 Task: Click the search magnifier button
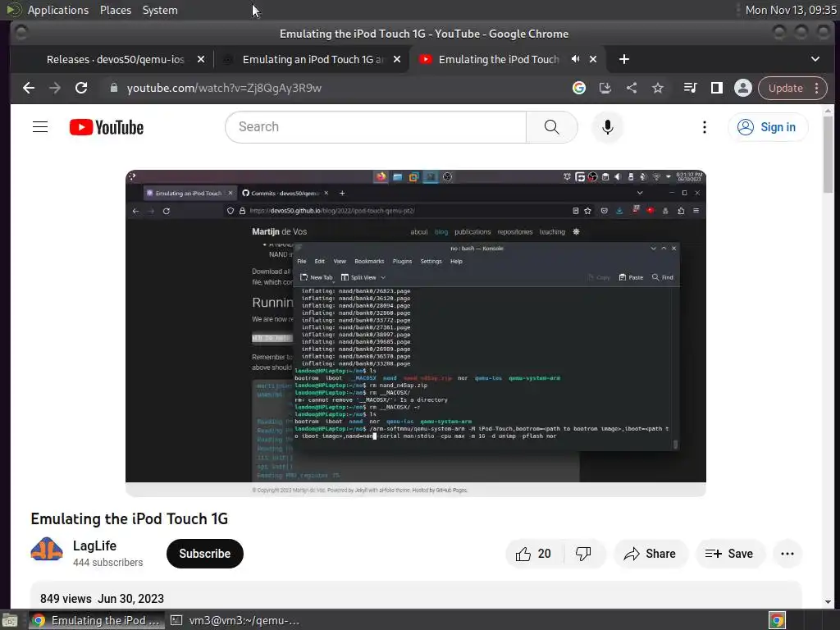click(552, 127)
